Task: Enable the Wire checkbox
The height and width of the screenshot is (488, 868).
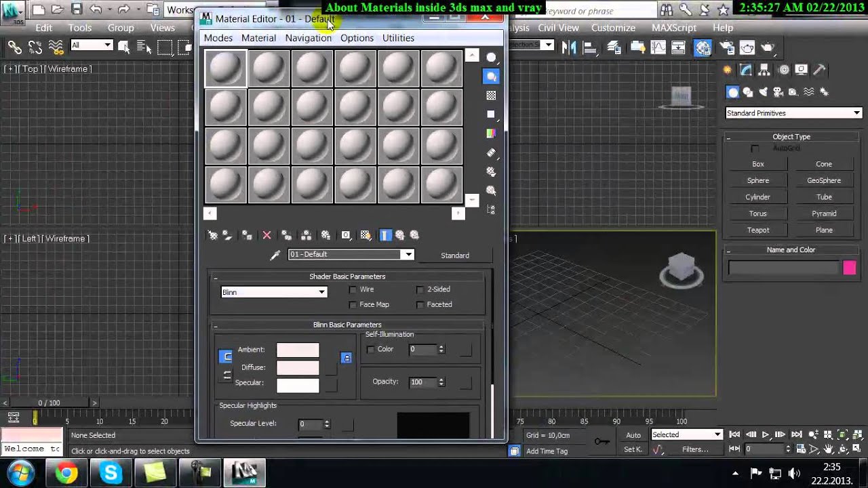Action: (353, 289)
